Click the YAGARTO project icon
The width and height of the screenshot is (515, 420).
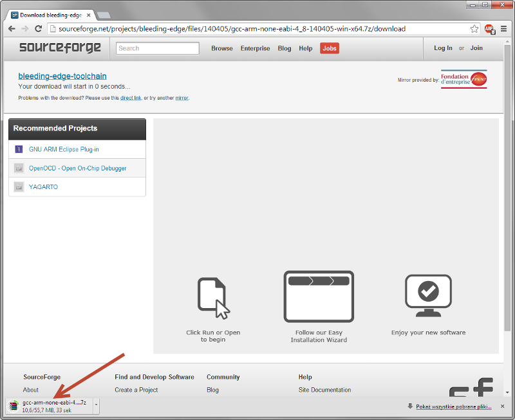click(19, 187)
